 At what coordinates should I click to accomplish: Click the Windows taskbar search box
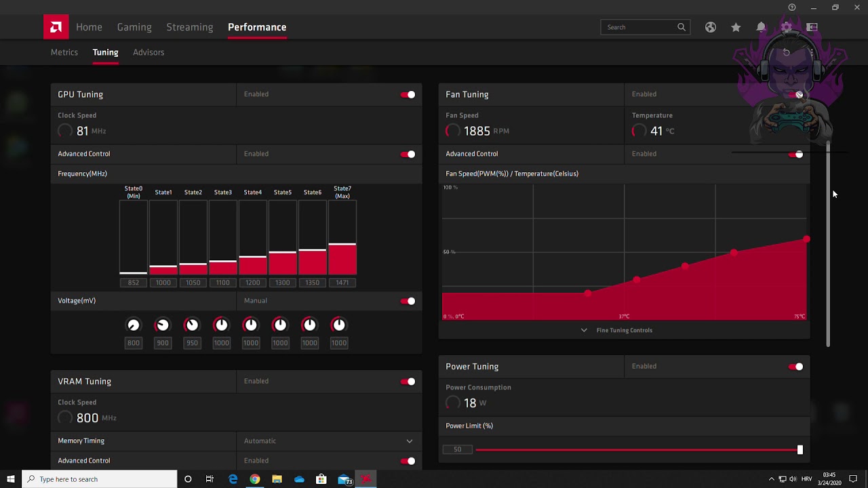pos(100,479)
